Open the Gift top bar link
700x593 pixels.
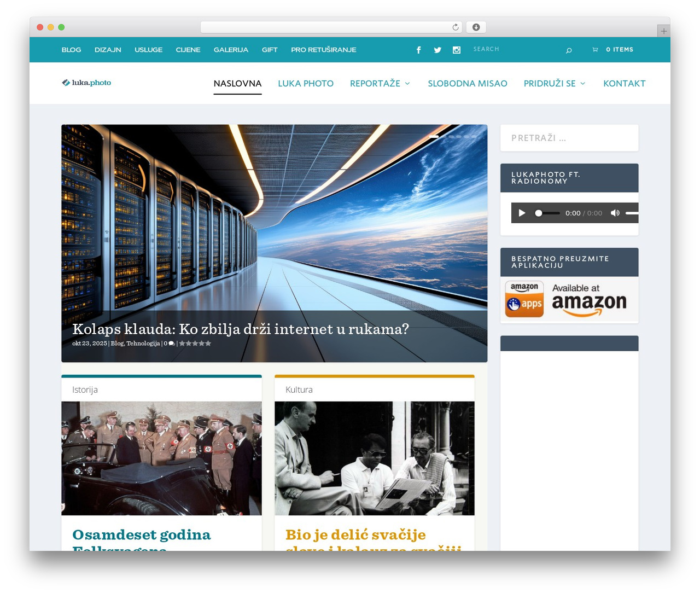click(x=270, y=50)
